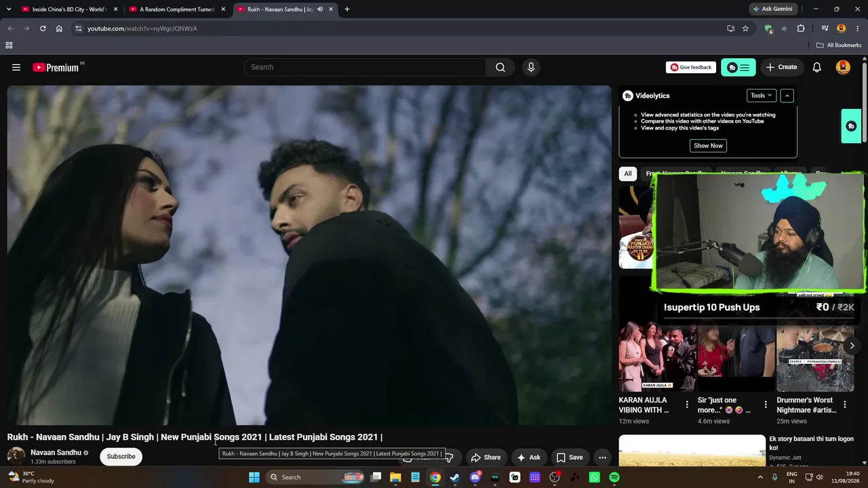Open the Windows Start menu

point(254,477)
